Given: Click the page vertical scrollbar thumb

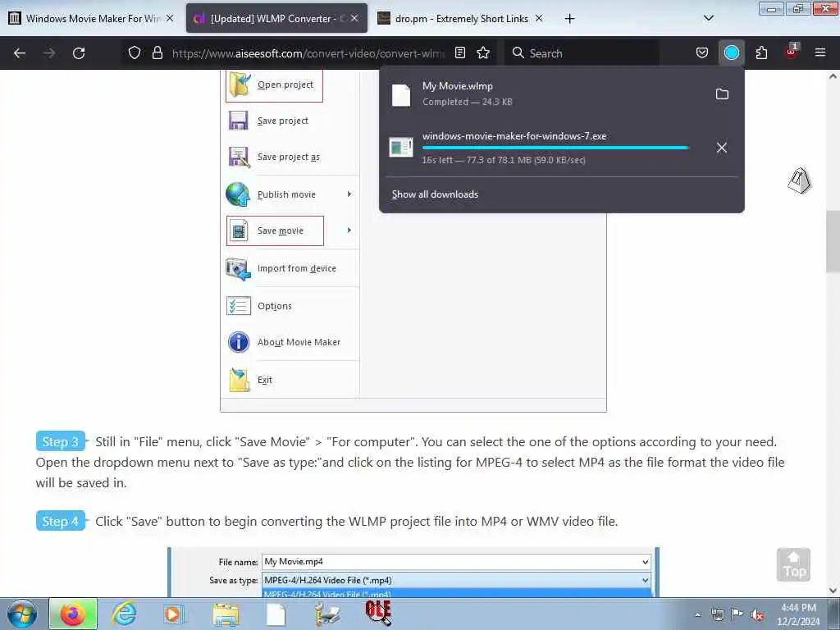Looking at the screenshot, I should coord(833,241).
